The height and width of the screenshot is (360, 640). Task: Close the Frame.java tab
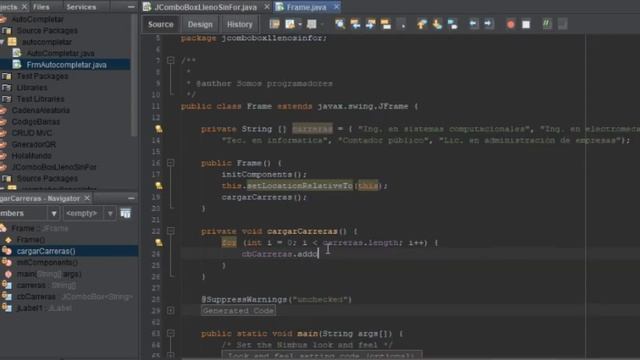click(337, 7)
